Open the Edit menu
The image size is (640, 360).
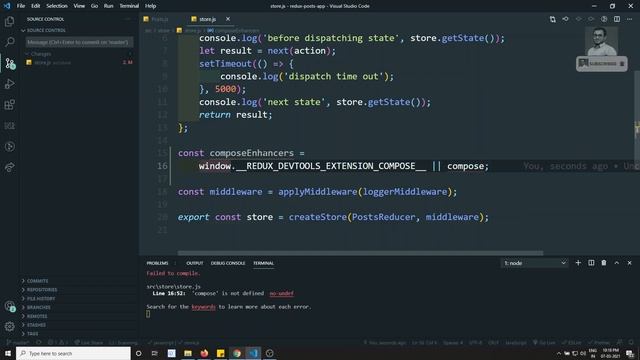[36, 6]
